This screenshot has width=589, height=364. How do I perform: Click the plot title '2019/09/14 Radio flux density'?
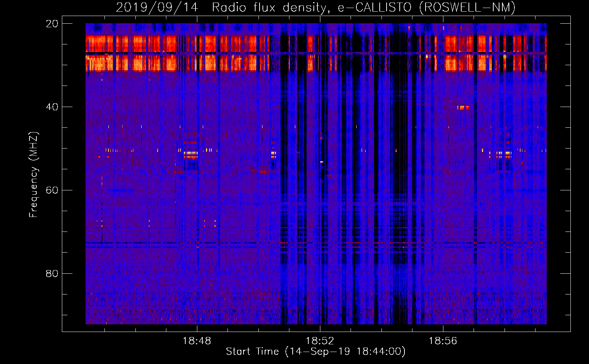pos(316,7)
